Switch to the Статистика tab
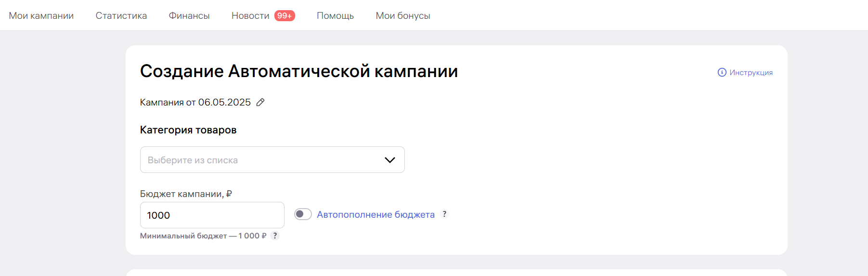868x276 pixels. (121, 16)
